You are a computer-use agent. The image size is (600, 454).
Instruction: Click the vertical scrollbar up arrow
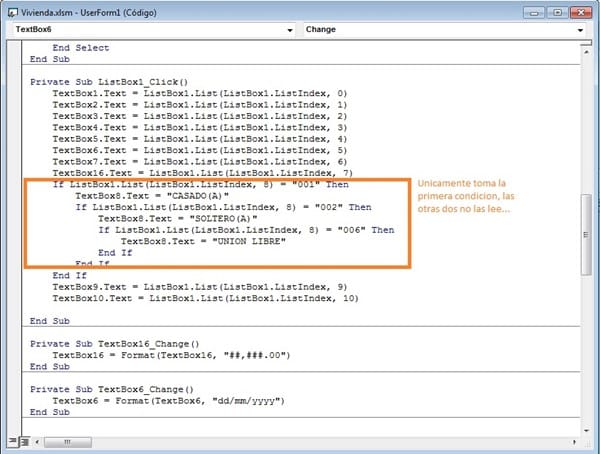coord(586,52)
